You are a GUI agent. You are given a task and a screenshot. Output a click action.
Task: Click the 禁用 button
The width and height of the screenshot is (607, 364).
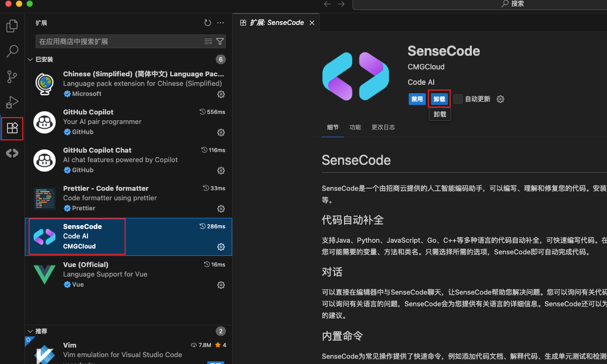click(x=417, y=99)
